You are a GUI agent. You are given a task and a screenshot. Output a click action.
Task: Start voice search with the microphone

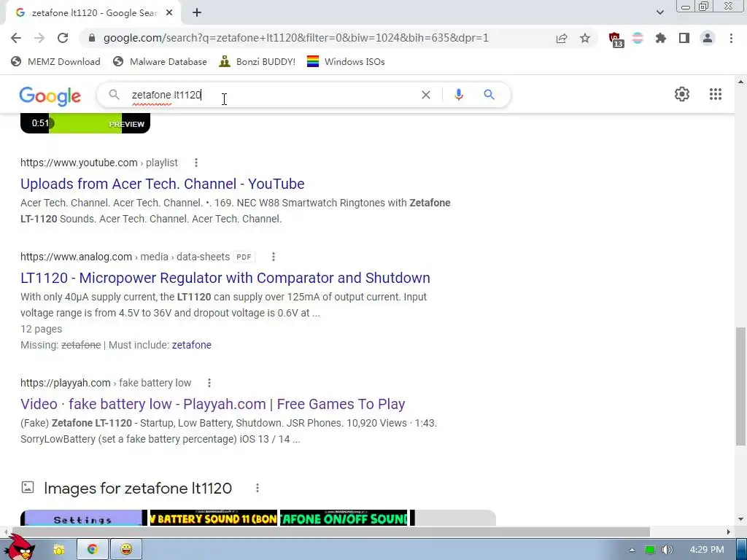pyautogui.click(x=458, y=95)
